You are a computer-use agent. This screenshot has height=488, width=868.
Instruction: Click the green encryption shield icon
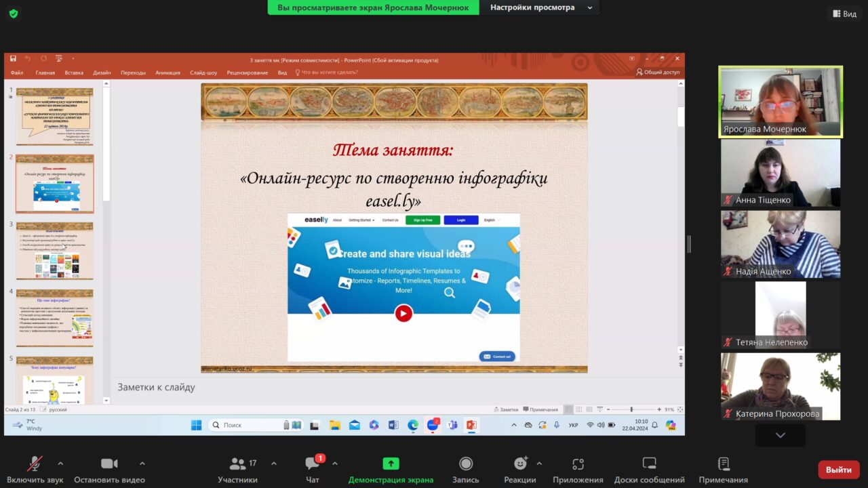point(14,14)
